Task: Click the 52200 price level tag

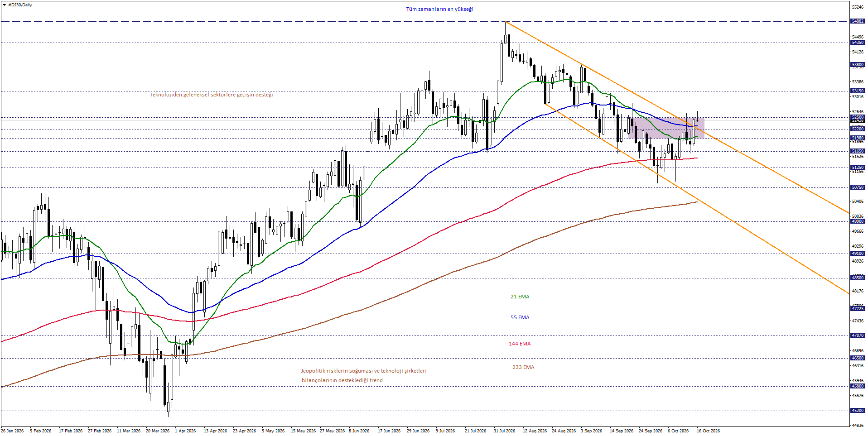Action: pyautogui.click(x=858, y=129)
